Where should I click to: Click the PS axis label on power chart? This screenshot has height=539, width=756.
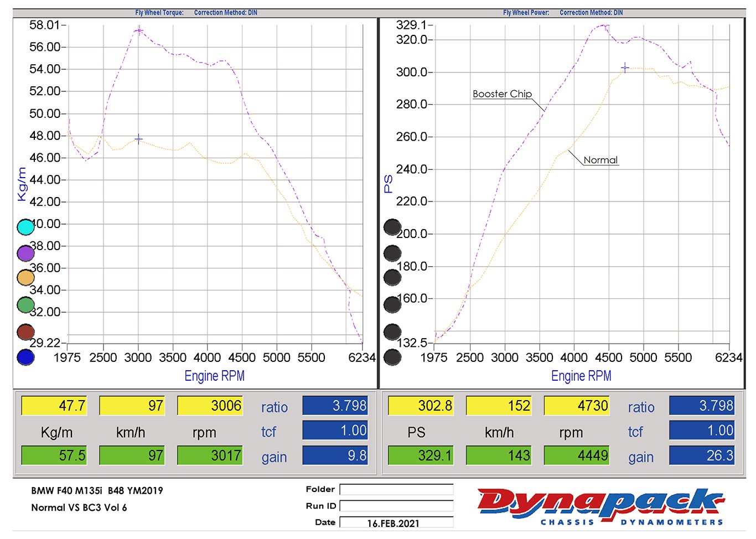pos(389,184)
